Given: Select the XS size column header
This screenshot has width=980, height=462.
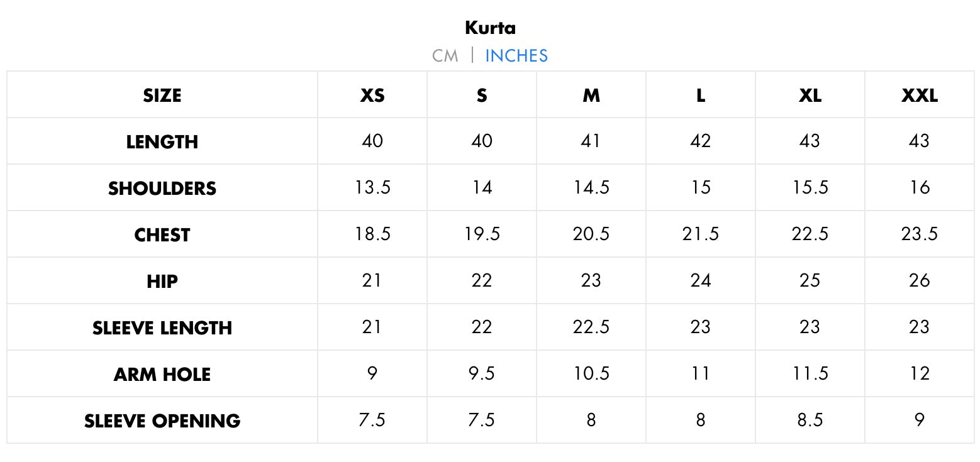Looking at the screenshot, I should [x=372, y=96].
